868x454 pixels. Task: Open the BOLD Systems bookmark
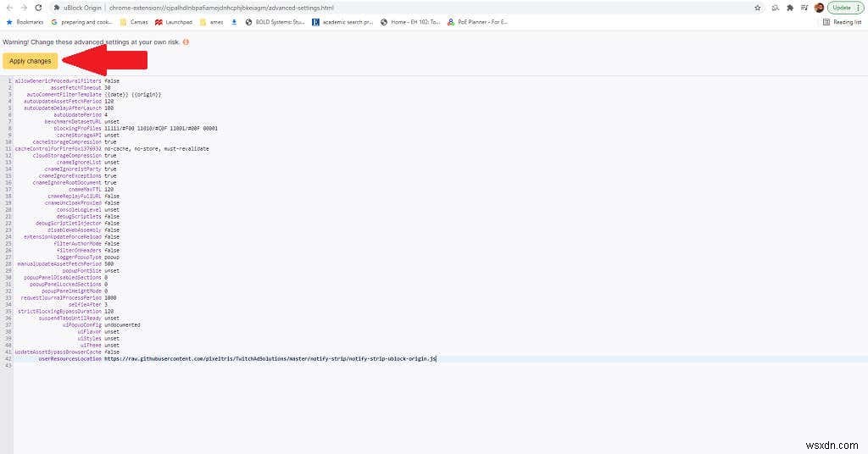(275, 22)
